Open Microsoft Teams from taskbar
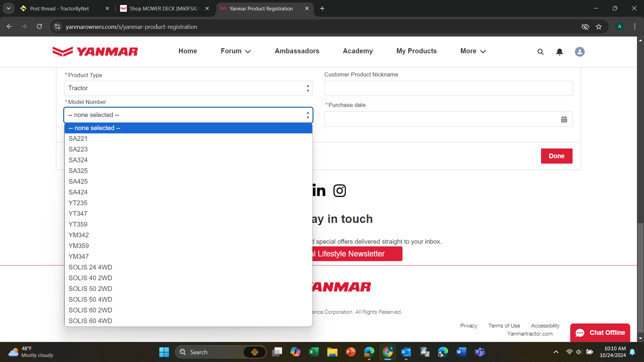 pyautogui.click(x=480, y=352)
